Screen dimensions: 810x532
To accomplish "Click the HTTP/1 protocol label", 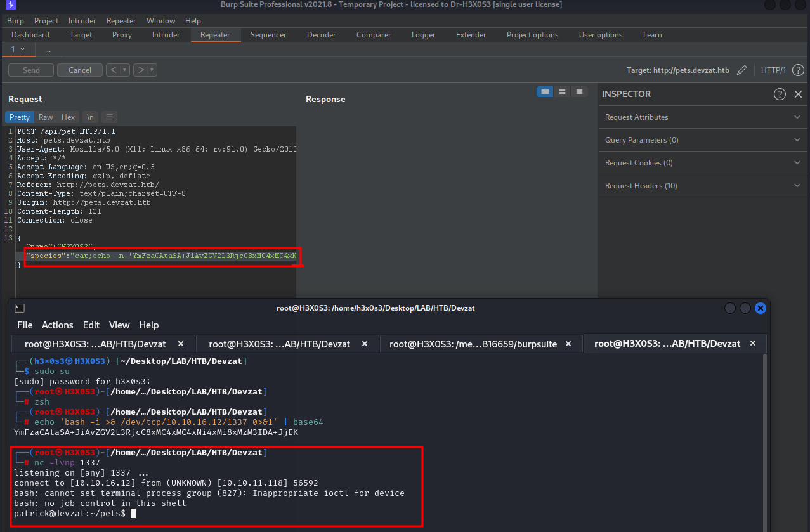I will (773, 70).
